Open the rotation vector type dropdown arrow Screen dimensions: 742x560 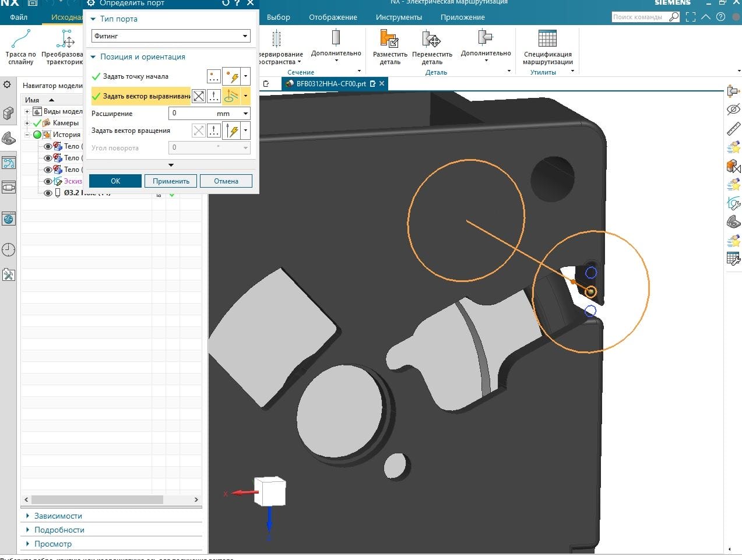[x=245, y=131]
